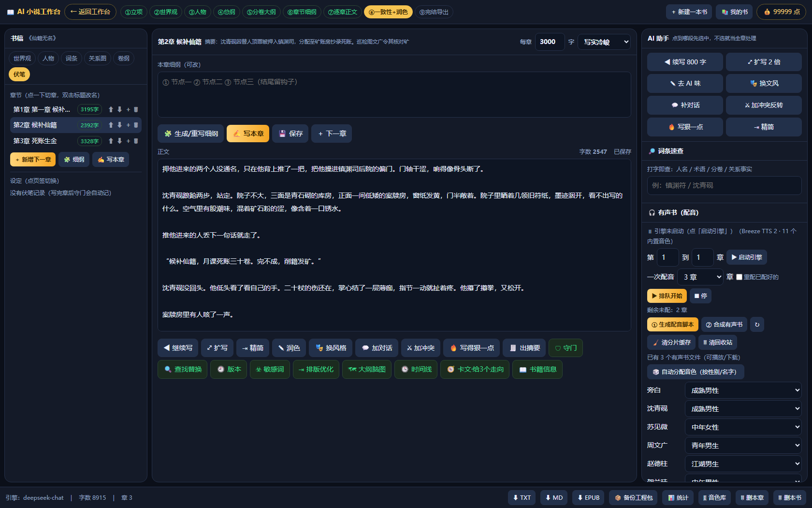Click 排队开始 to begin dubbing queue
Viewport: 812px width, 508px height.
(667, 296)
